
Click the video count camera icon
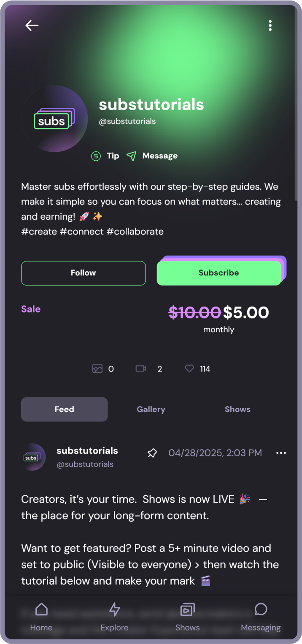141,369
